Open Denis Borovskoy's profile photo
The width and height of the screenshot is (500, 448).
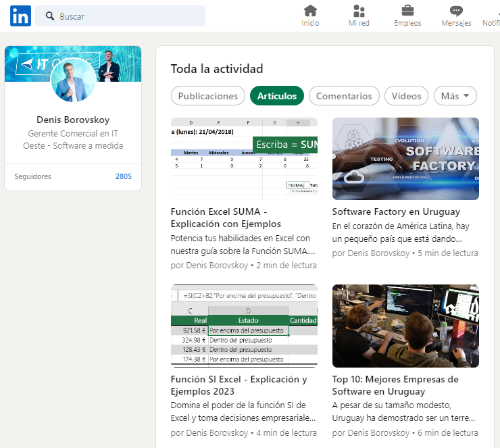(74, 80)
